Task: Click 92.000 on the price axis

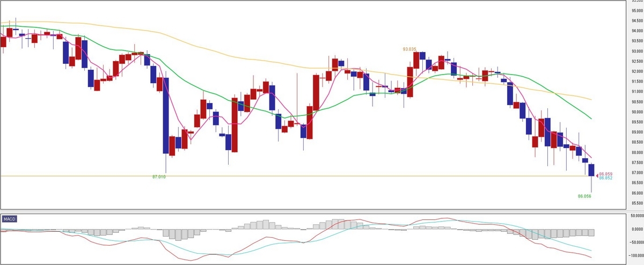Action: (x=636, y=71)
